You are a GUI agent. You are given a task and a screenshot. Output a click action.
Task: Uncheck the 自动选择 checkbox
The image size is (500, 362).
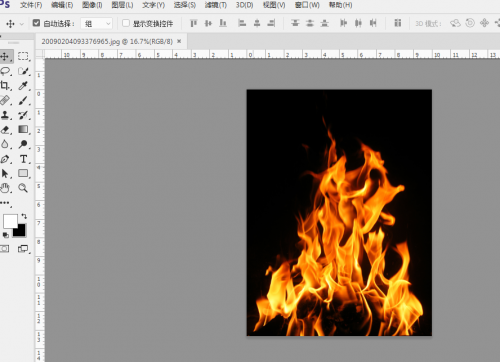36,23
